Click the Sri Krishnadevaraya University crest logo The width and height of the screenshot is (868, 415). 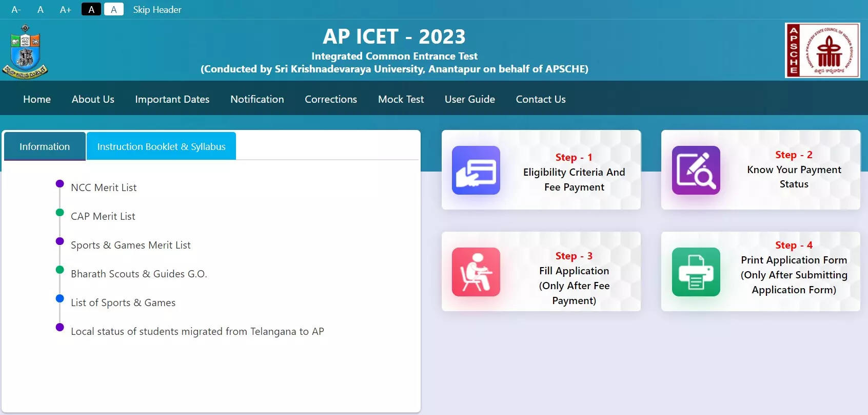coord(25,52)
